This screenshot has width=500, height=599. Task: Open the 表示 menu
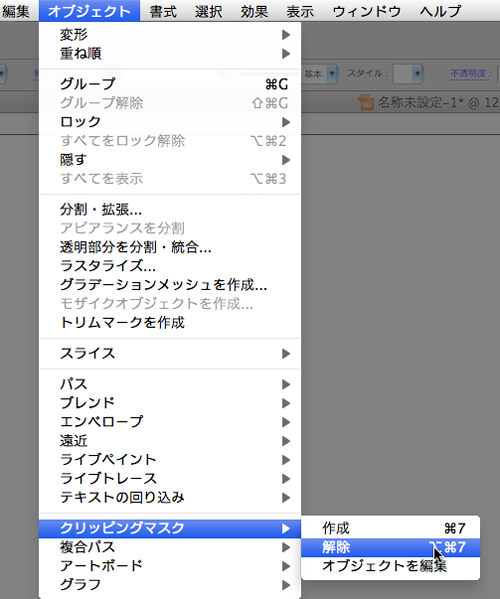pos(300,11)
